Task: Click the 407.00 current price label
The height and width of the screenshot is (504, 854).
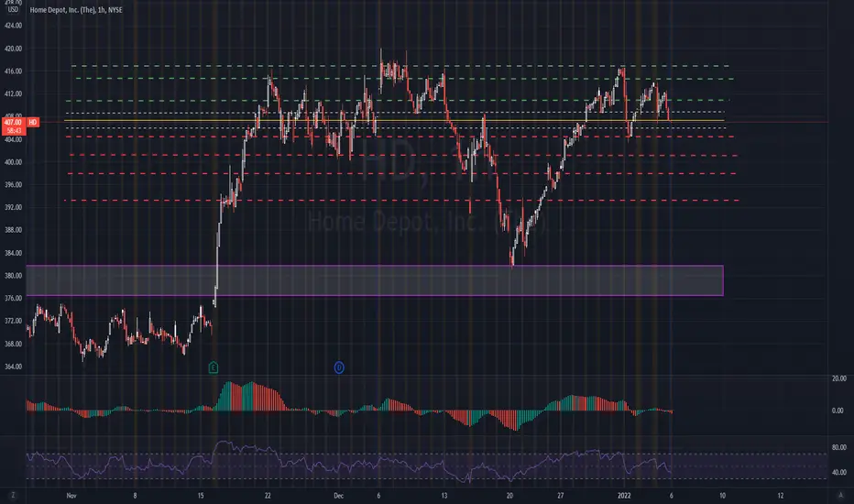Action: pos(13,123)
